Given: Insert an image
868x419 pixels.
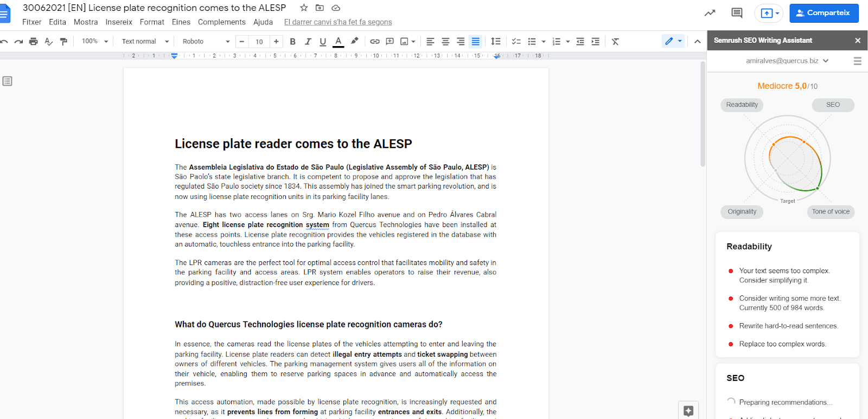Looking at the screenshot, I should [404, 41].
